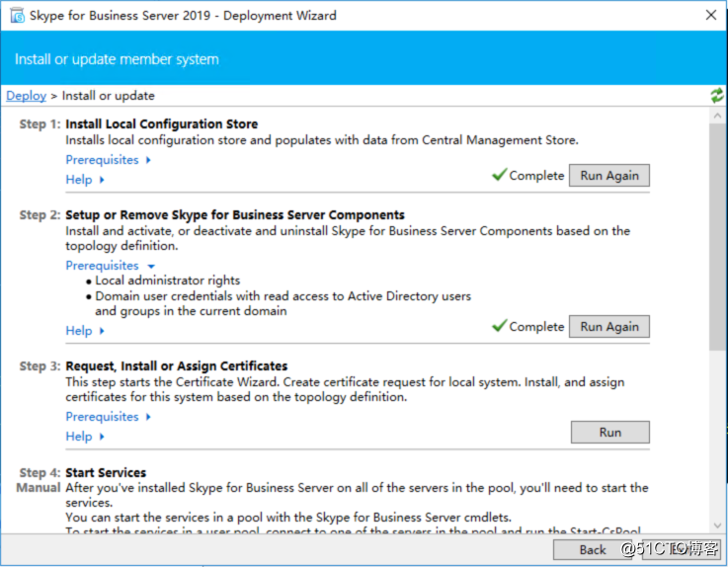Click the Step 1 Complete checkmark icon
The height and width of the screenshot is (567, 728).
500,175
